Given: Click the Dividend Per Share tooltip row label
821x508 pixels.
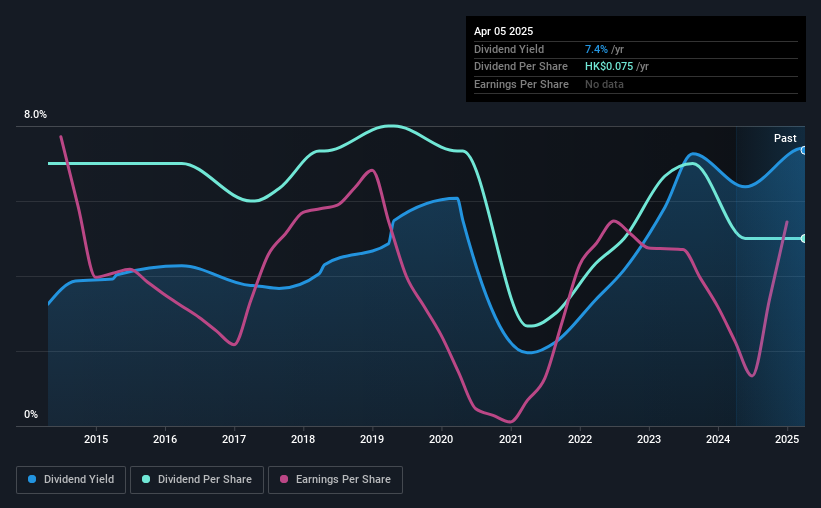Looking at the screenshot, I should pyautogui.click(x=520, y=67).
